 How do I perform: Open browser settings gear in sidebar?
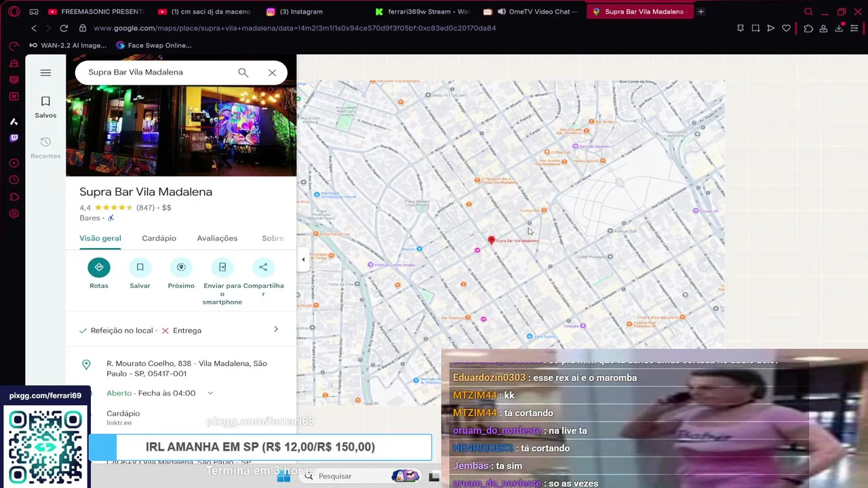click(x=14, y=214)
